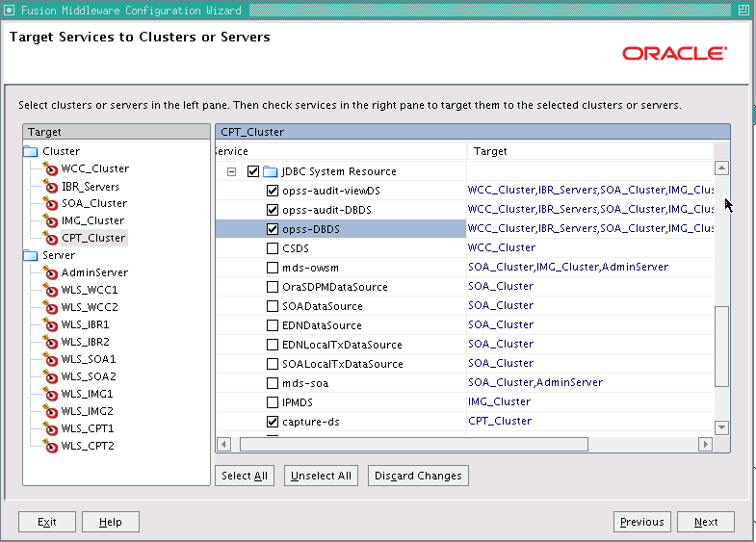Click the Cluster folder icon
Image resolution: width=756 pixels, height=542 pixels.
tap(31, 151)
